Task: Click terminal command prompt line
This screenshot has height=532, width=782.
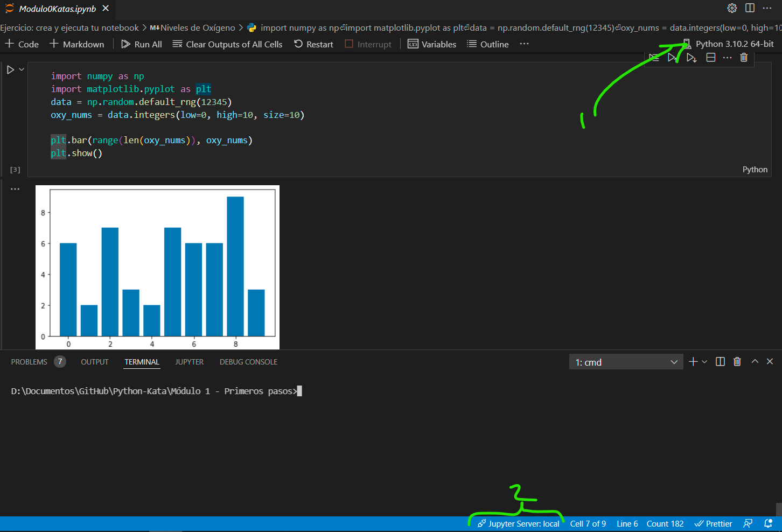Action: pos(156,391)
